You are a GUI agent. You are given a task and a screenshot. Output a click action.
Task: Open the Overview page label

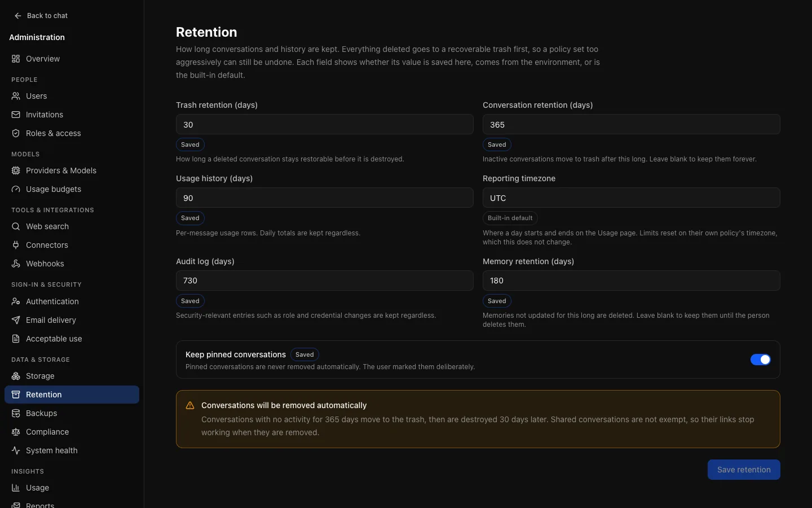point(43,59)
